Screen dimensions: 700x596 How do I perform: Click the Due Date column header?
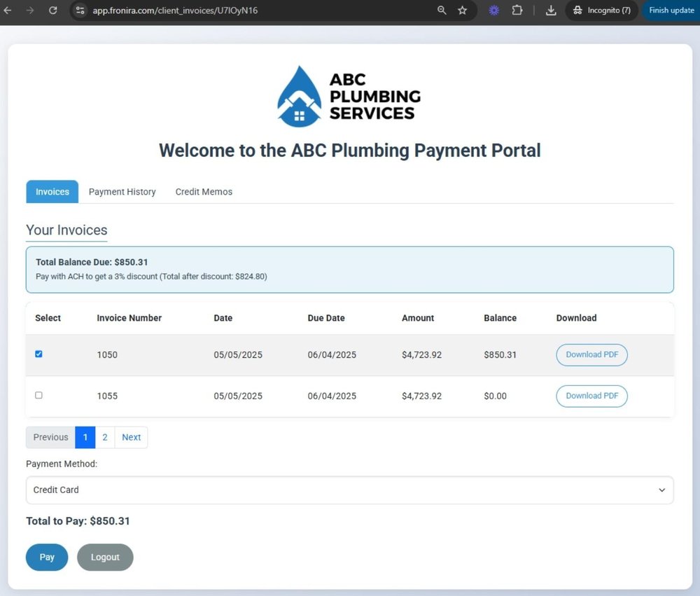coord(326,318)
